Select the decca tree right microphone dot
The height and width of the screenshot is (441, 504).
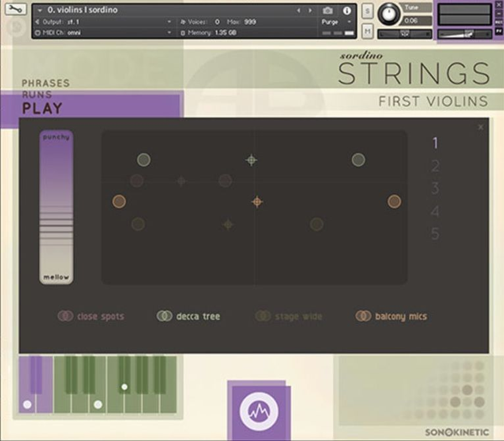point(358,160)
